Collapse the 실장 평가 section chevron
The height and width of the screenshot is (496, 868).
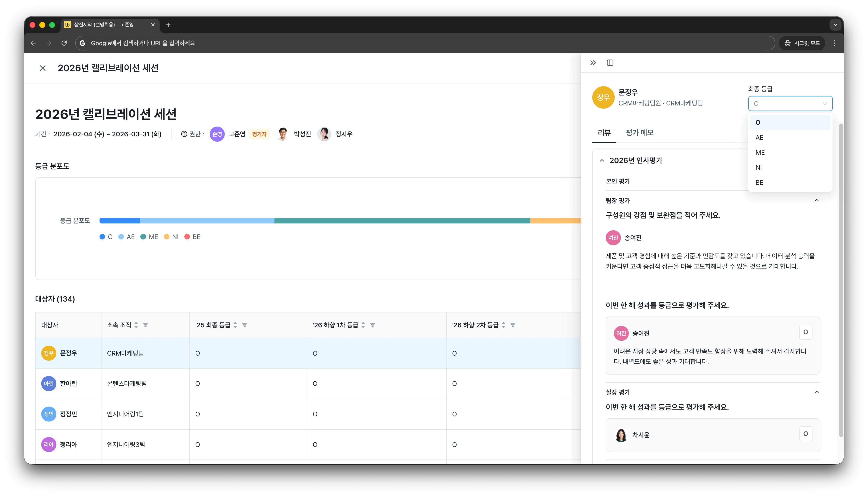point(817,392)
